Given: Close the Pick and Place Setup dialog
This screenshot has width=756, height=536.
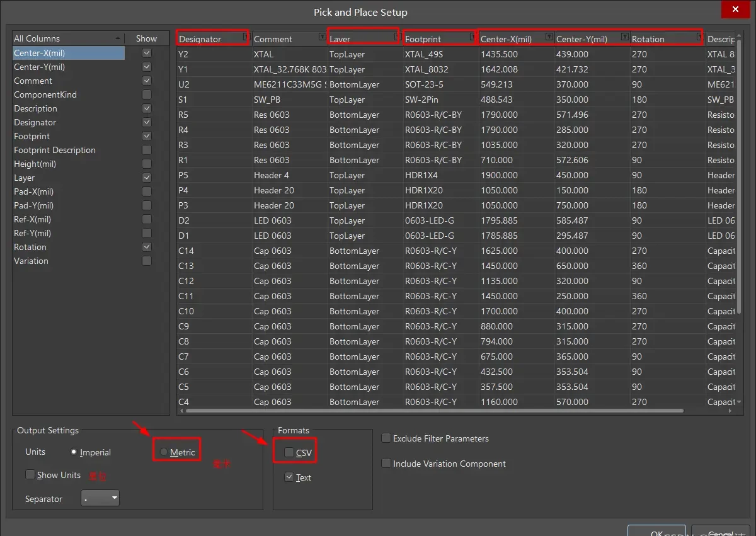Looking at the screenshot, I should tap(736, 9).
